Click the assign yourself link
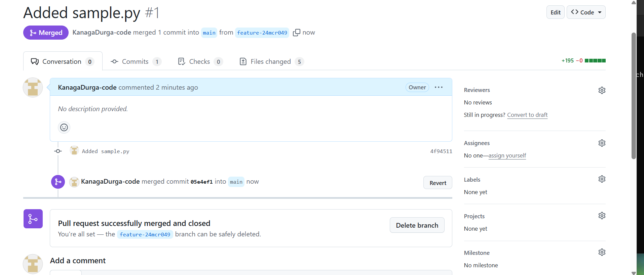Image resolution: width=644 pixels, height=275 pixels. point(507,155)
